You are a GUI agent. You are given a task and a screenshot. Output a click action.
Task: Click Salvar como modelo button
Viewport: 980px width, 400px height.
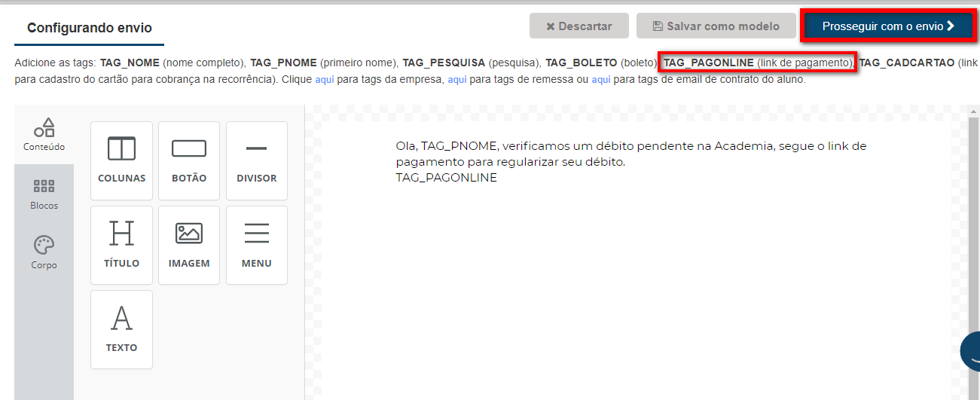(716, 26)
